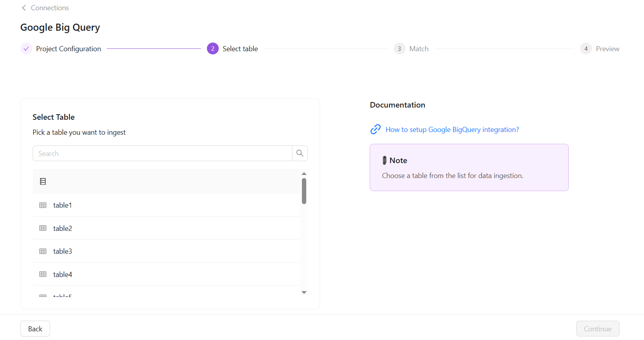Screen dimensions: 644x340
Task: Click the Project Configuration checkmark icon
Action: pos(26,49)
